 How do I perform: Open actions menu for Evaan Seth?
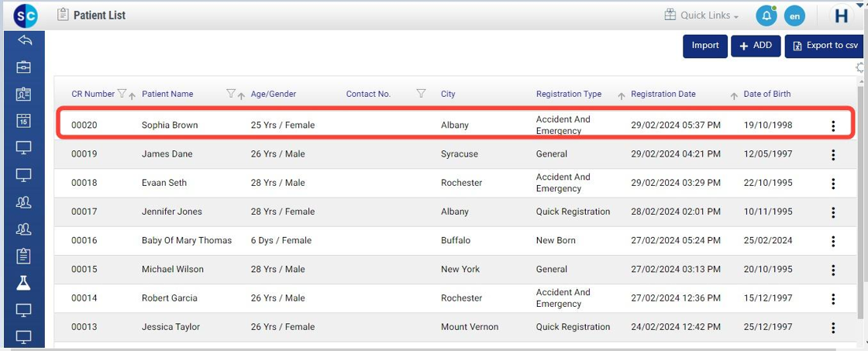[x=833, y=184]
